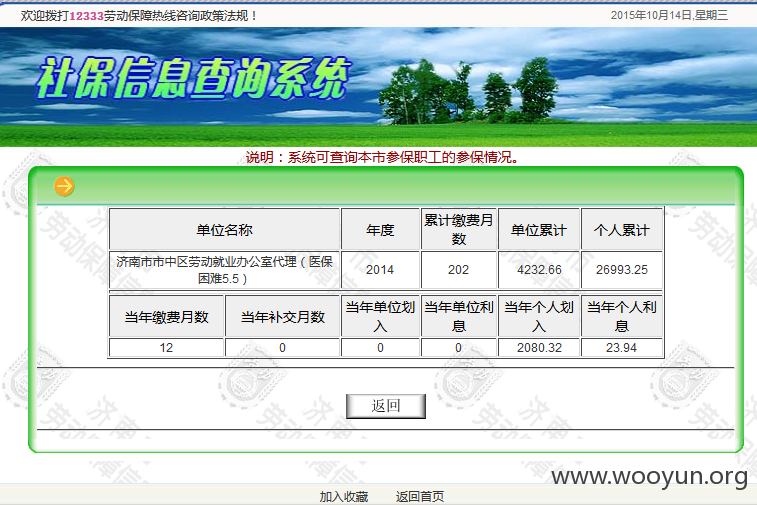Go to 返回首页 link at bottom
The image size is (757, 505).
pos(420,496)
